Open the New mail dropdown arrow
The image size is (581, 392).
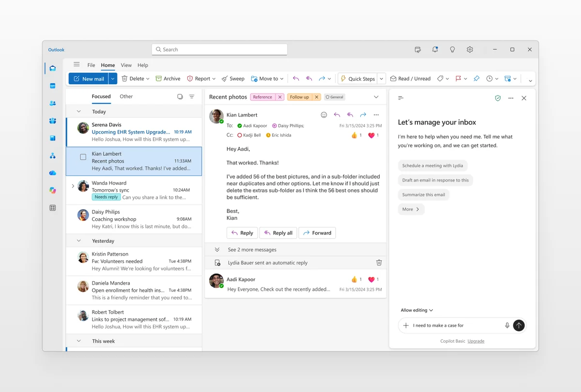coord(113,78)
